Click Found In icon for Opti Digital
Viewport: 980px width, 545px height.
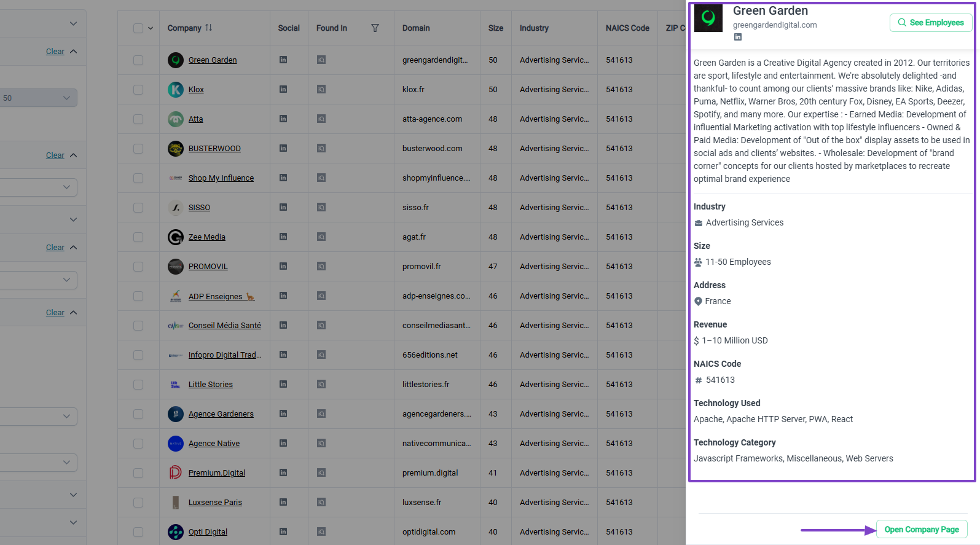321,531
